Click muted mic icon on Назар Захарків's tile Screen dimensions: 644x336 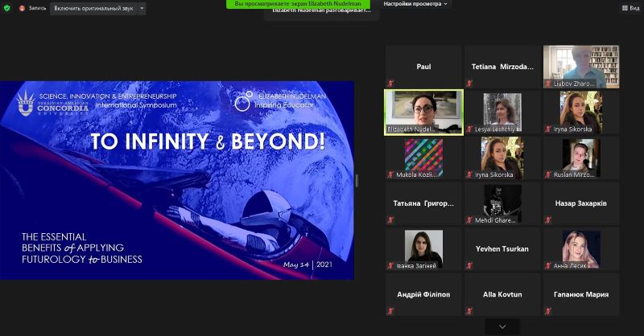coord(548,220)
